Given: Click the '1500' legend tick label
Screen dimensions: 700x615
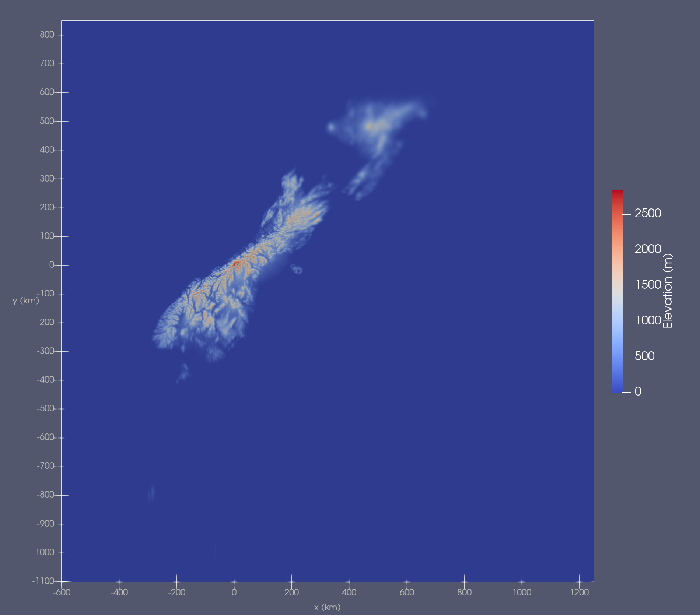Looking at the screenshot, I should (648, 285).
